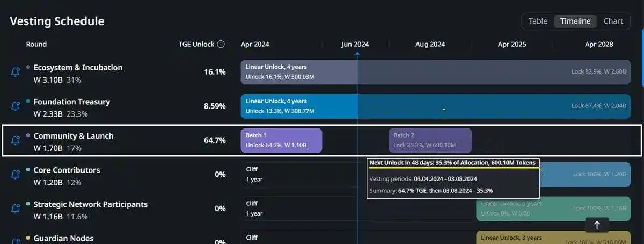Click the TGE Unlock info icon
The width and height of the screenshot is (644, 244).
click(x=221, y=45)
